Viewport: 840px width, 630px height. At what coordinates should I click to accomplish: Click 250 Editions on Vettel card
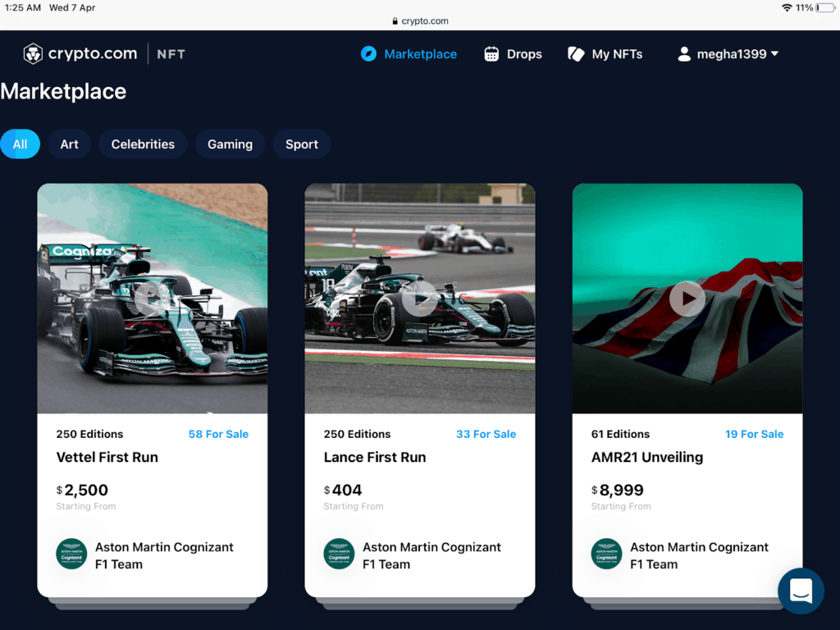(89, 434)
